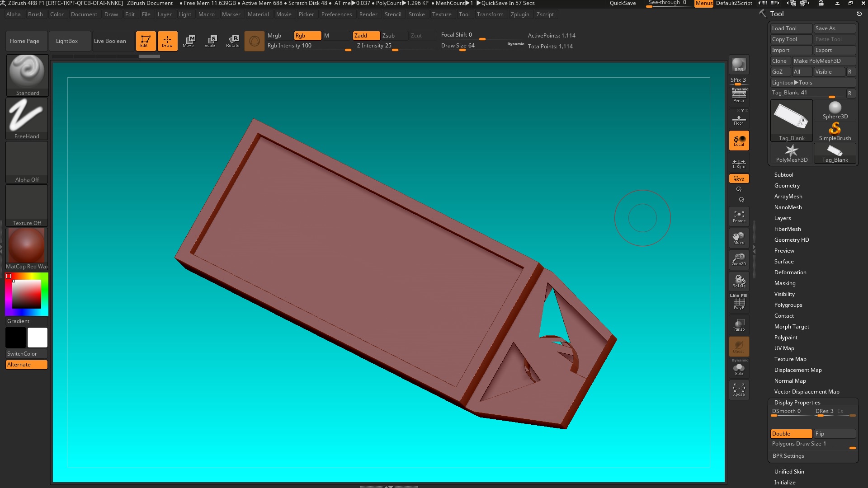Click the BPR render icon
This screenshot has width=868, height=488.
pos(739,65)
